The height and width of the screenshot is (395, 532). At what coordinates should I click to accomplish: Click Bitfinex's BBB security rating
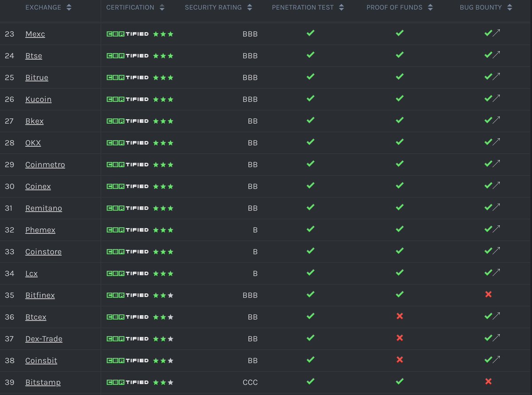point(250,295)
